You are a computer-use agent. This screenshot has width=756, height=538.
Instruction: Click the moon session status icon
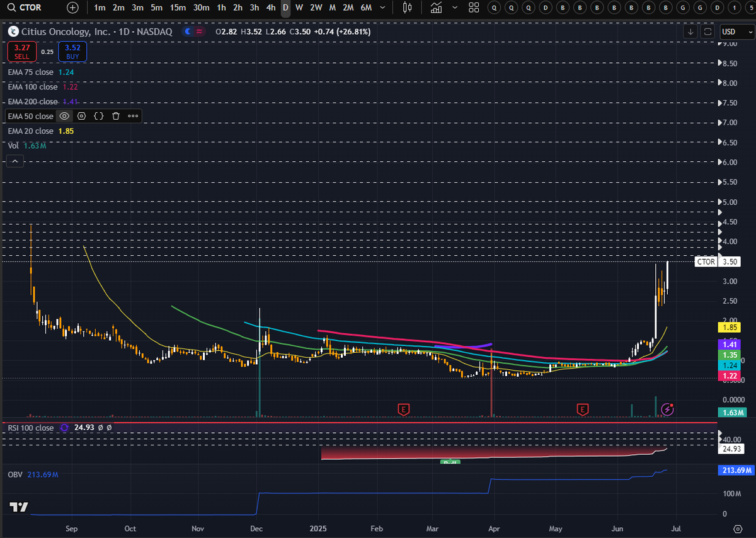pyautogui.click(x=188, y=31)
